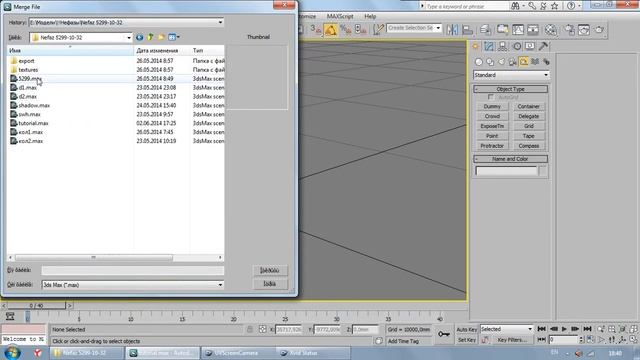Open the MAXScript menu
Screen dimensions: 640x360
point(340,16)
